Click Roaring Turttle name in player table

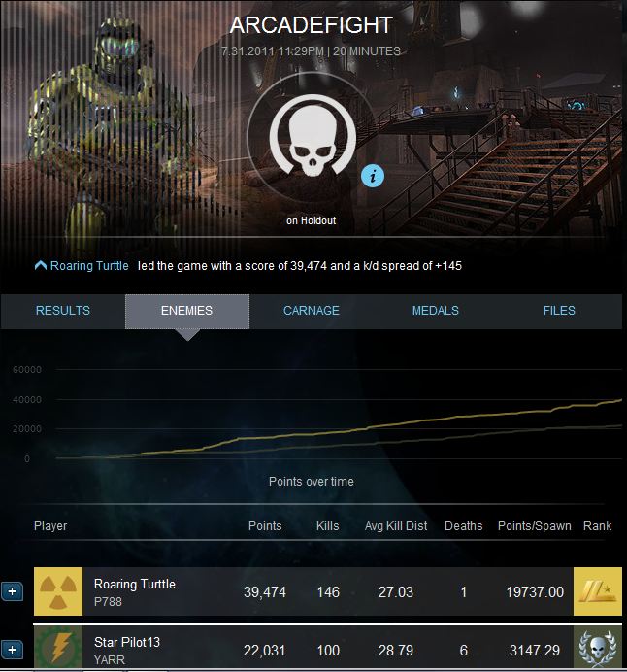(x=135, y=585)
